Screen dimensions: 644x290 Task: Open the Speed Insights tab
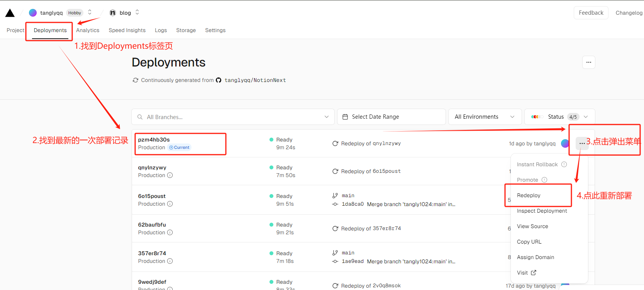127,30
